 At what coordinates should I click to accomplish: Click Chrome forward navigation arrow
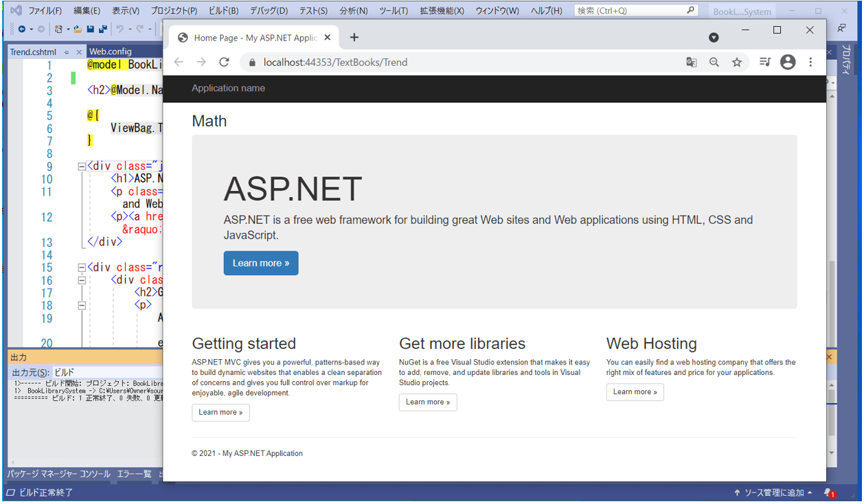pyautogui.click(x=201, y=62)
